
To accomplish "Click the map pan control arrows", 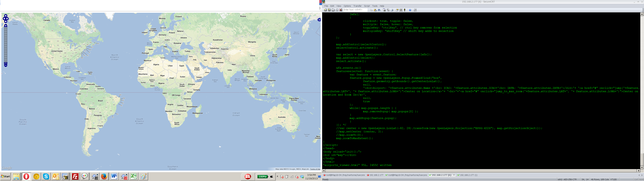I will (x=6, y=18).
